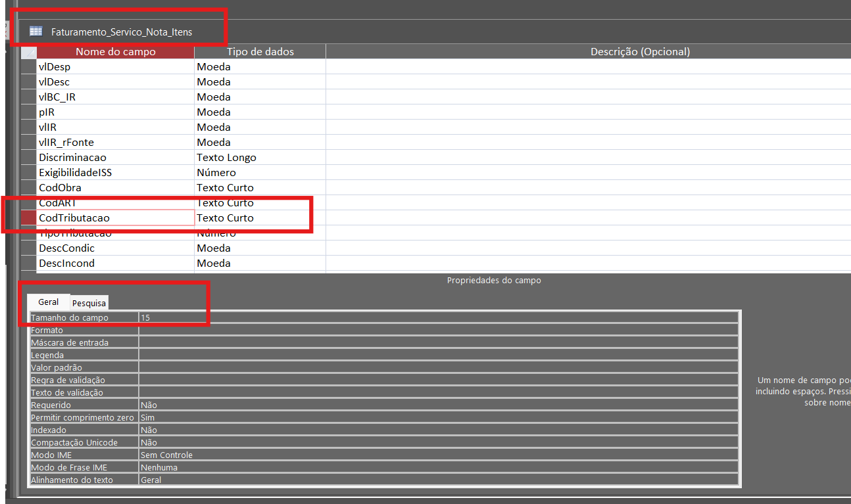Image resolution: width=851 pixels, height=504 pixels.
Task: Change data type of Discriminacao field
Action: click(x=260, y=157)
